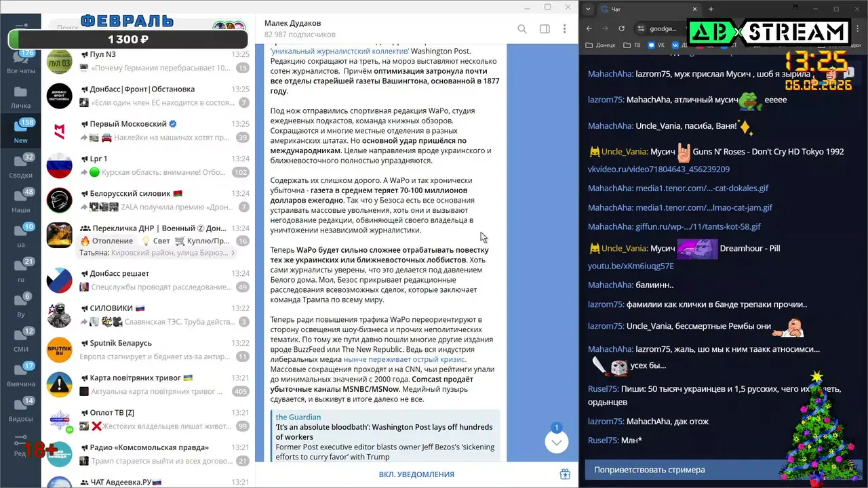Open Chrome's three-dot menu
This screenshot has width=868, height=488.
coord(859,28)
